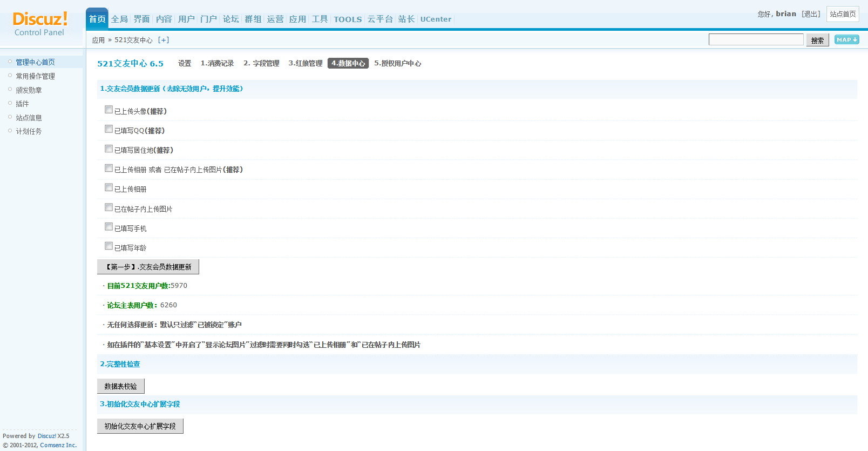Image resolution: width=868 pixels, height=451 pixels.
Task: Open 计划任务 in the sidebar
Action: [29, 131]
